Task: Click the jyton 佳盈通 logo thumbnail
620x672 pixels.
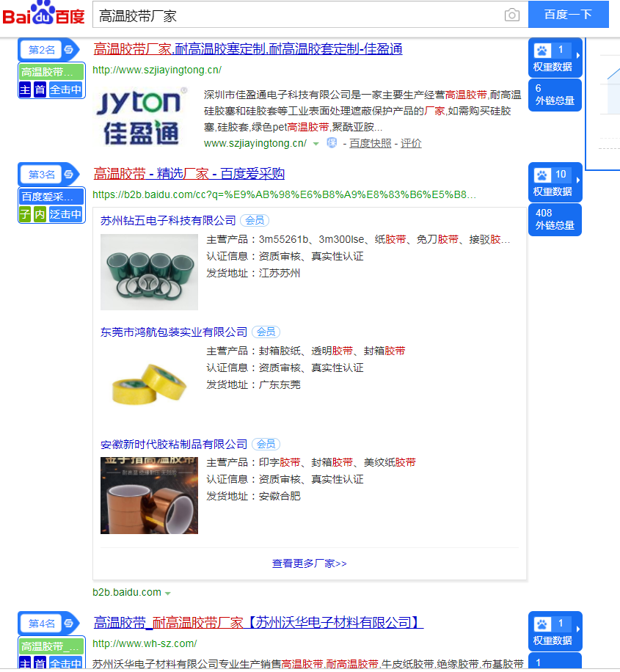Action: point(142,117)
